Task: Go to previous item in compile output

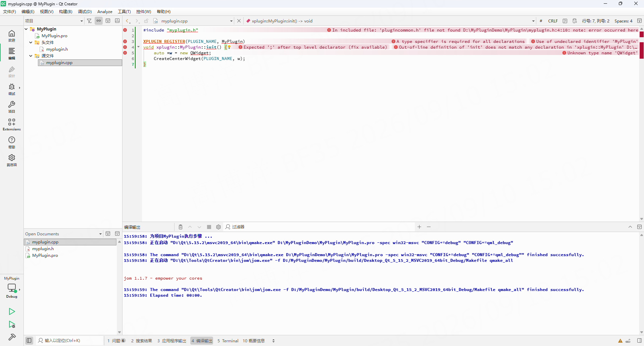Action: pos(190,227)
